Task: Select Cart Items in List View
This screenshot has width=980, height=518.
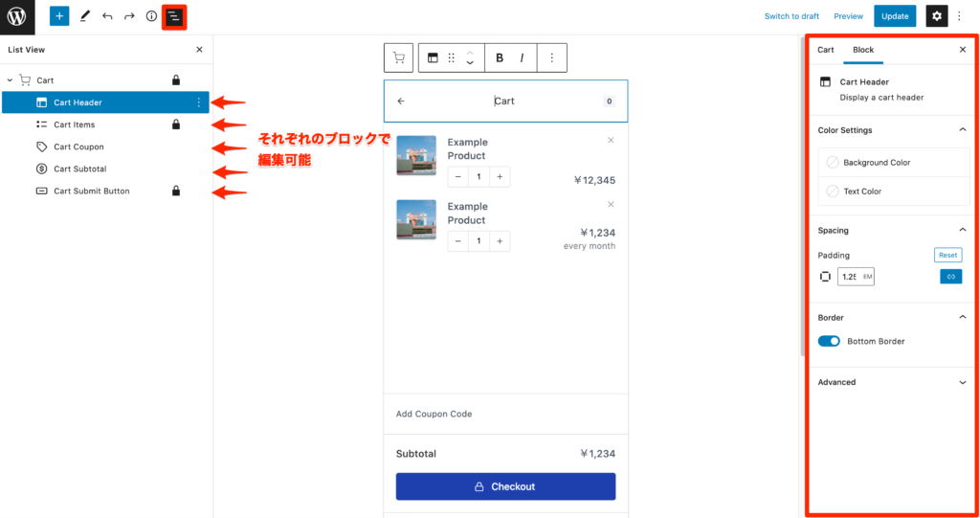Action: [105, 124]
